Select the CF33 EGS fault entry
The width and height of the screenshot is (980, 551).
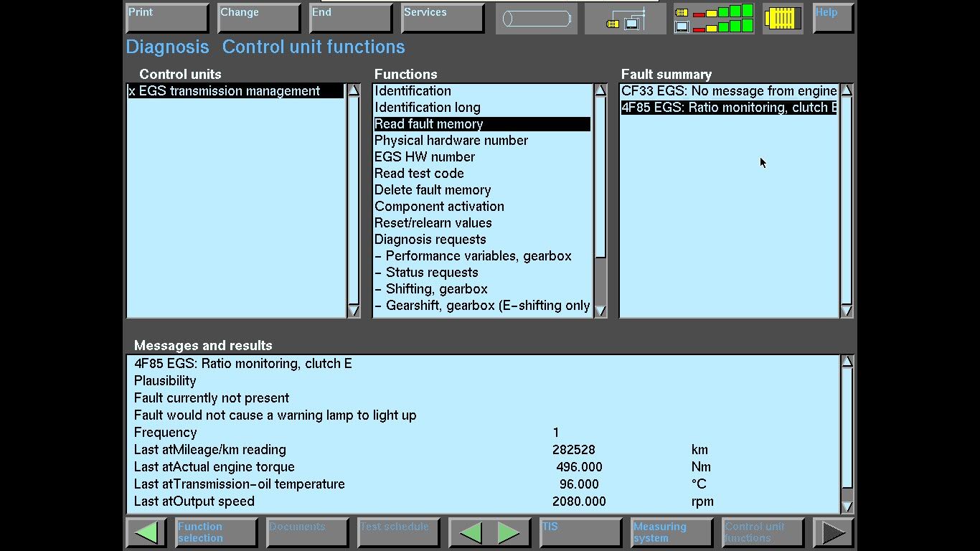(x=728, y=91)
